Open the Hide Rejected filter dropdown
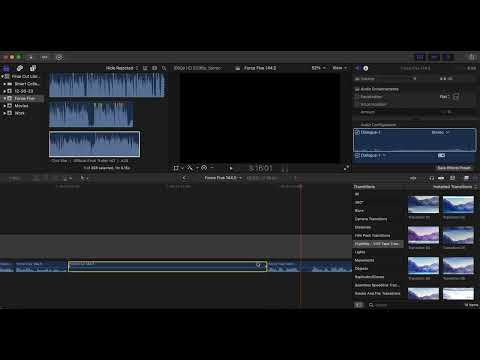This screenshot has width=480, height=360. pos(122,68)
